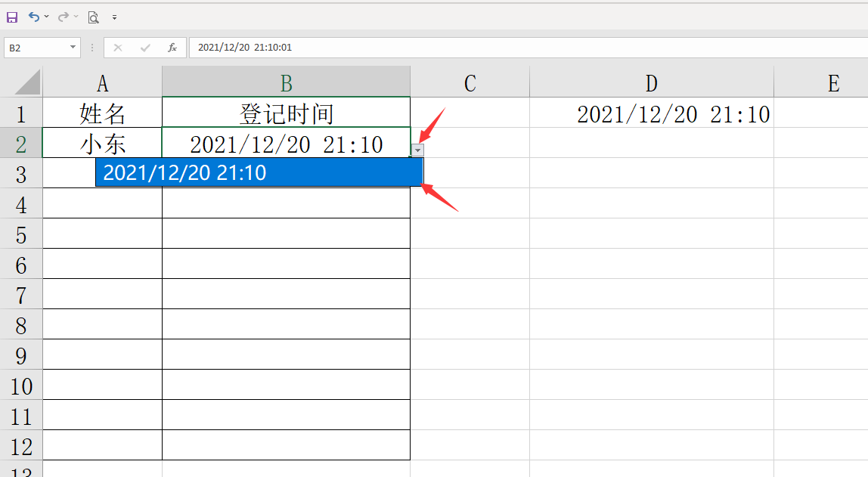868x477 pixels.
Task: Open the Undo history dropdown arrow
Action: (47, 17)
